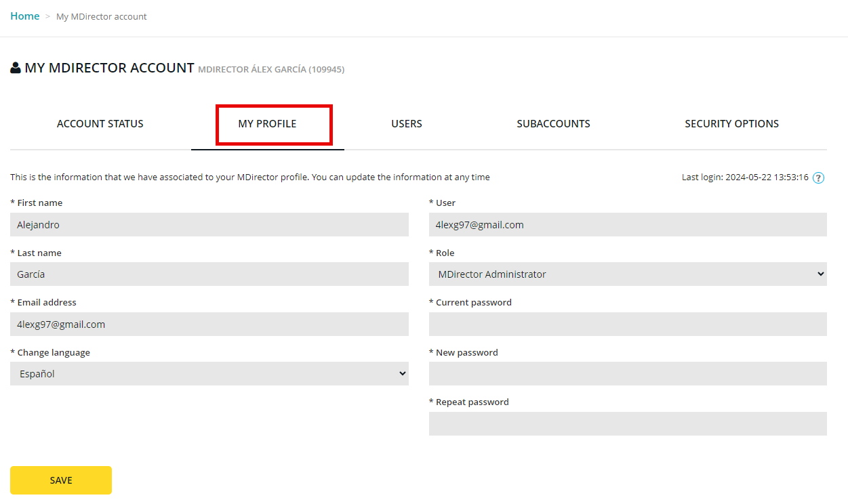This screenshot has height=504, width=848.
Task: Go to Security Options tab
Action: (731, 124)
